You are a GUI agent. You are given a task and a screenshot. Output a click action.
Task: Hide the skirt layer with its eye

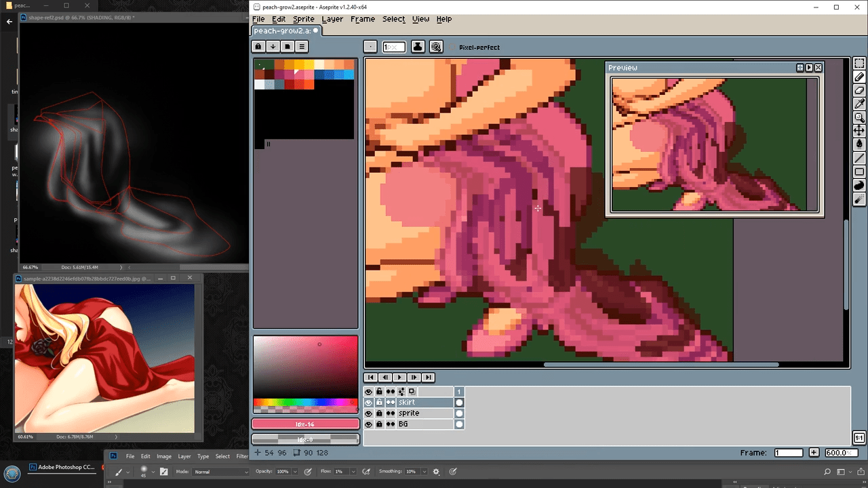click(368, 403)
